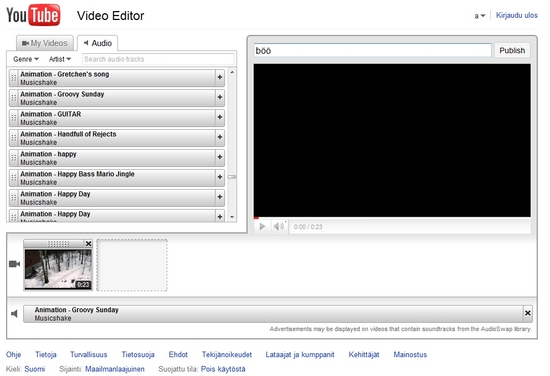Screen dimensions: 550x376
Task: Click drag handle of Gretchen's song row
Action: tap(14, 78)
